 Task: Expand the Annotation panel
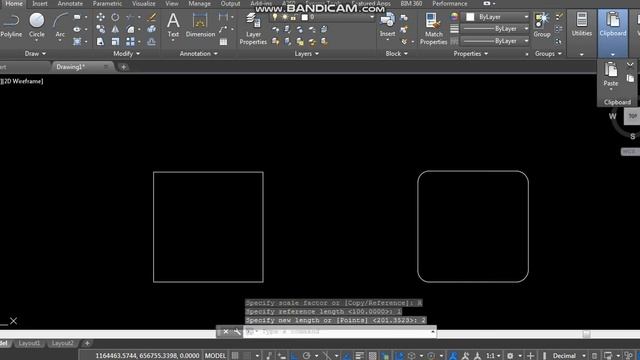pyautogui.click(x=199, y=53)
